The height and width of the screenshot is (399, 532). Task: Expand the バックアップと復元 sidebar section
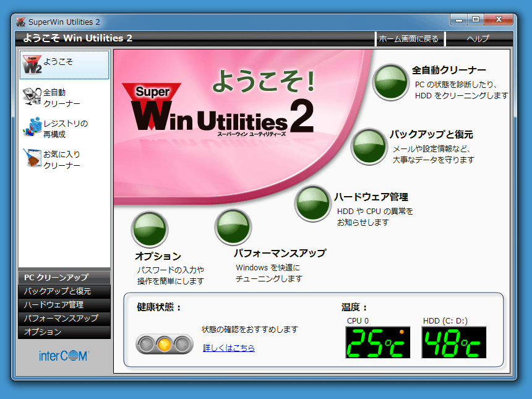64,291
